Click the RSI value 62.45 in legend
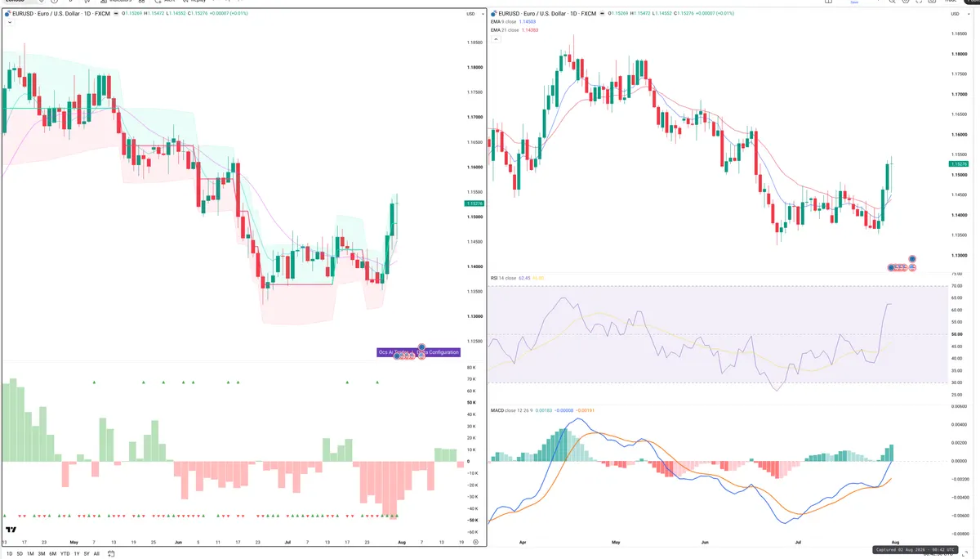Image resolution: width=980 pixels, height=559 pixels. point(525,278)
